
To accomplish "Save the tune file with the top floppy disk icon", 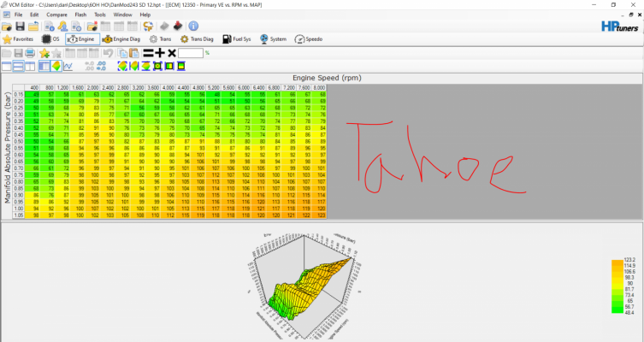I will pyautogui.click(x=20, y=27).
